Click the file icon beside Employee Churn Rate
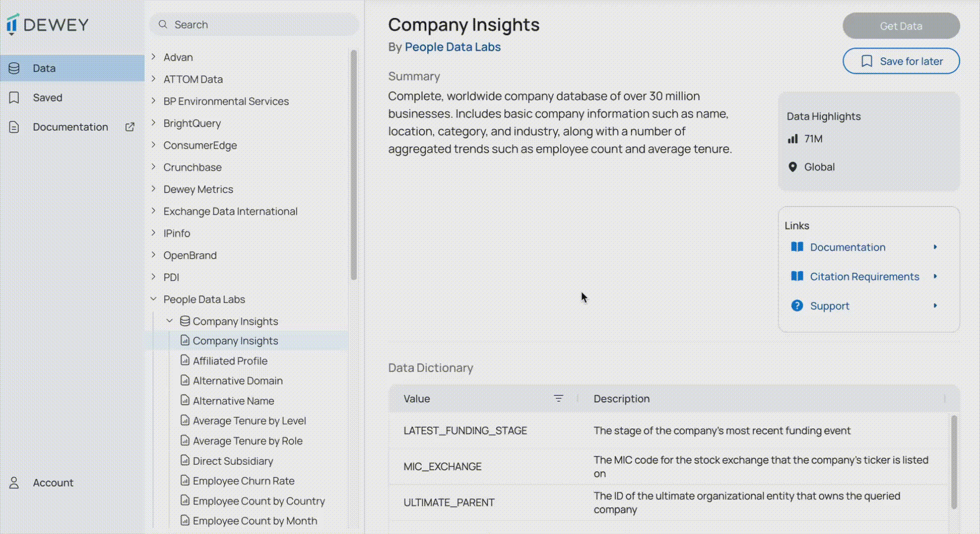This screenshot has height=534, width=980. 185,481
